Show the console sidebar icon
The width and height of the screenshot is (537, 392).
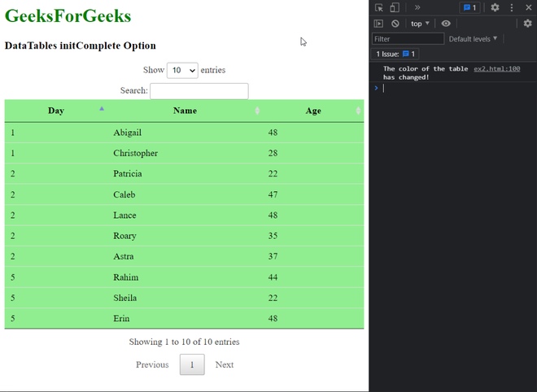[378, 24]
